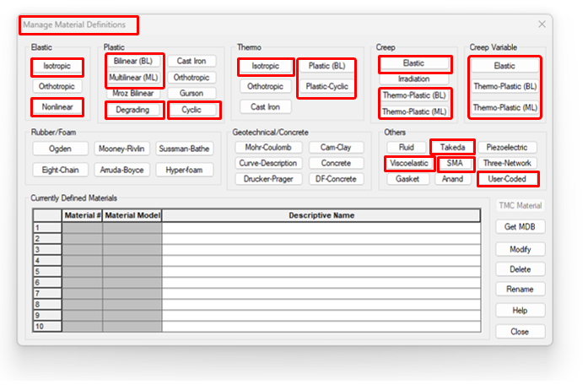The image size is (588, 385).
Task: Select Ogden rubber material
Action: [61, 149]
